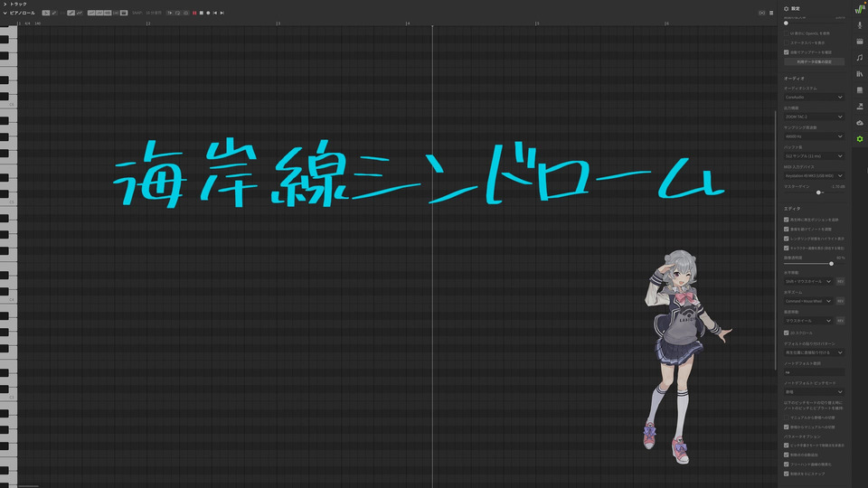The height and width of the screenshot is (488, 868).
Task: Open the music note properties panel
Action: (x=860, y=58)
